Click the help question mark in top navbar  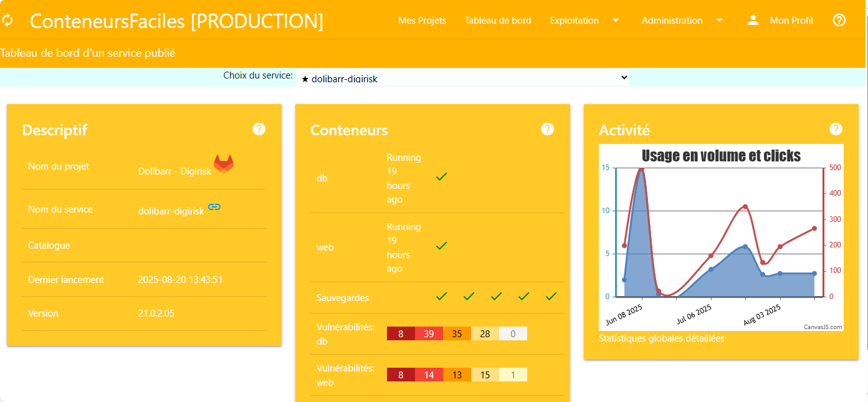pyautogui.click(x=839, y=20)
